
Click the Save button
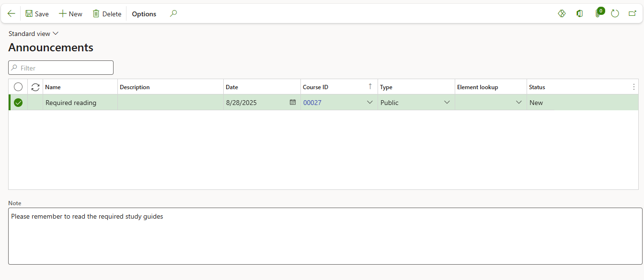[37, 14]
